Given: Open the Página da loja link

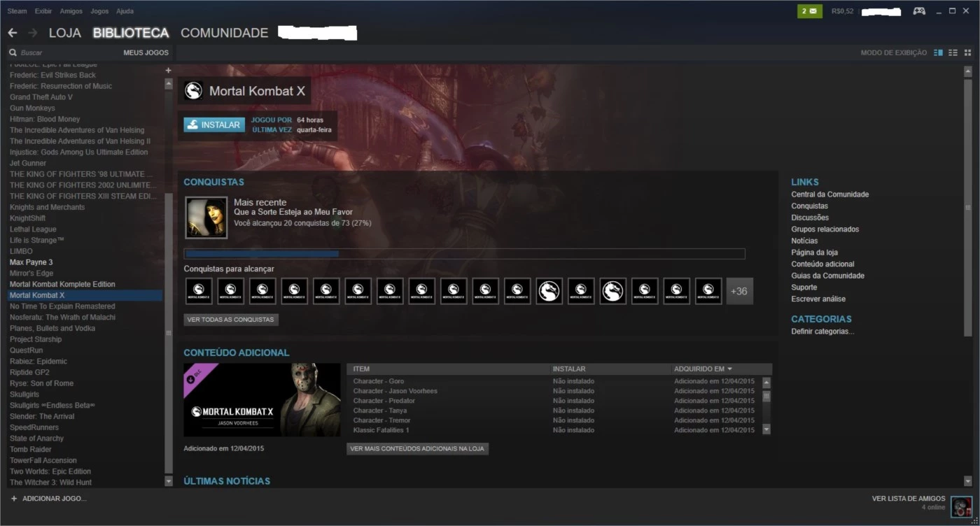Looking at the screenshot, I should click(x=814, y=253).
